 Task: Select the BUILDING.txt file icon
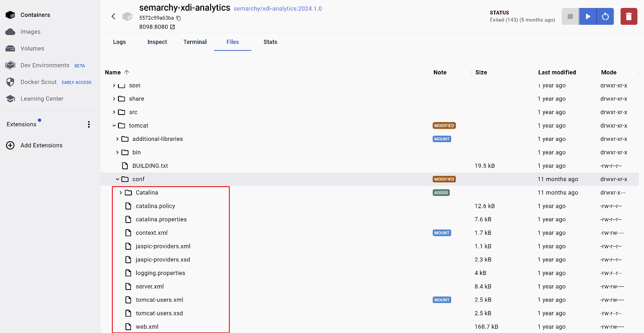(x=125, y=166)
